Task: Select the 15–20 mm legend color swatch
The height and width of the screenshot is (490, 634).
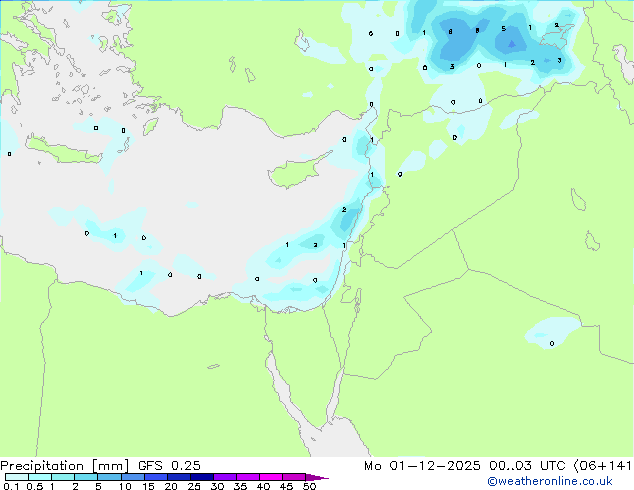Action: coord(155,477)
